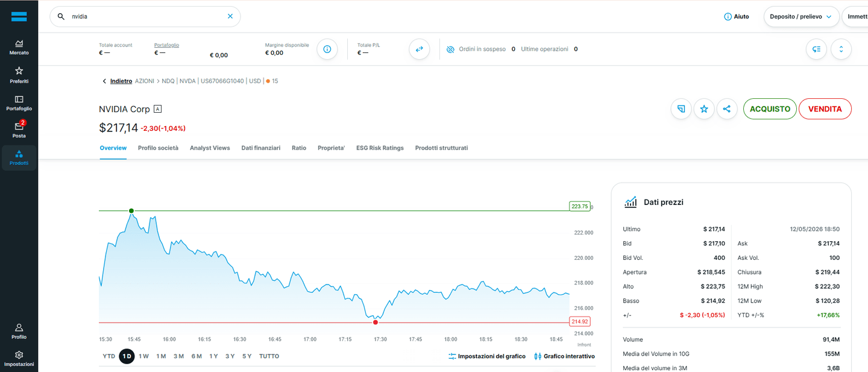
Task: Click the Ordini in sospeso label
Action: 482,49
